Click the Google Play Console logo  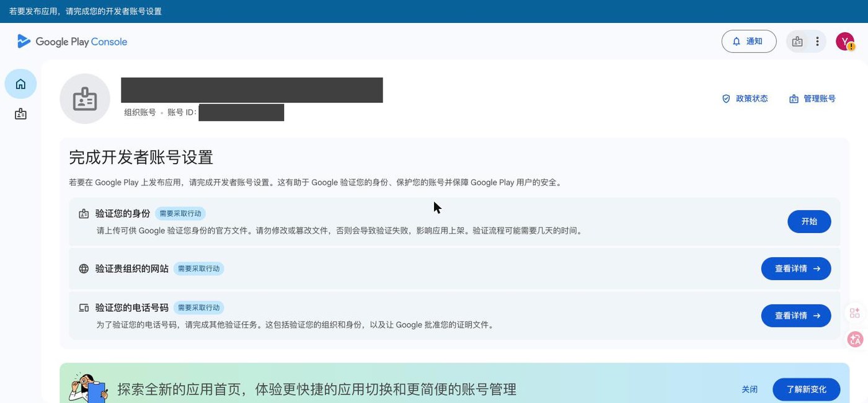(x=72, y=42)
